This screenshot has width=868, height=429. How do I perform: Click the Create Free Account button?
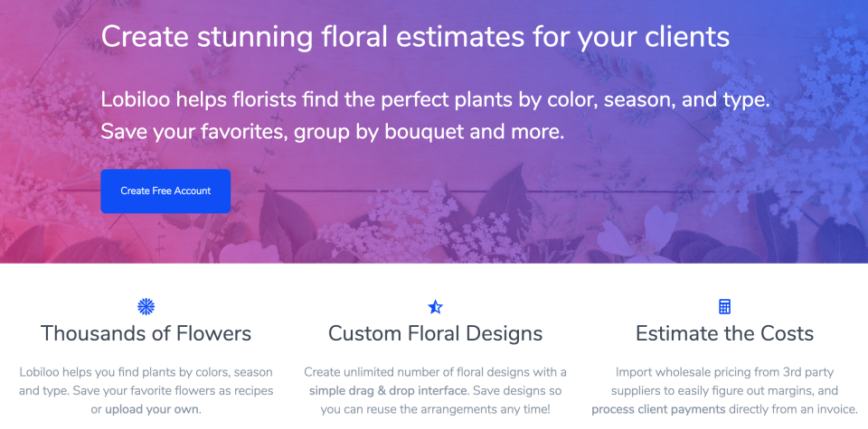tap(165, 191)
